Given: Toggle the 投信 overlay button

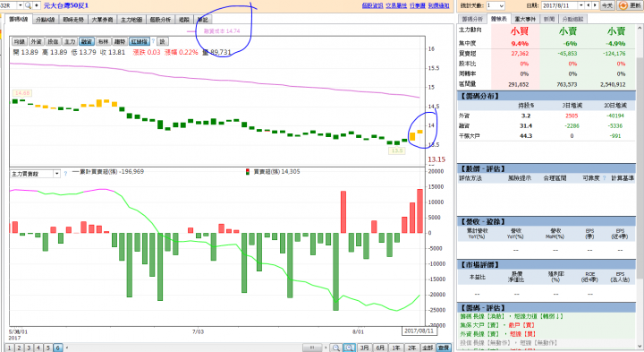Looking at the screenshot, I should point(53,41).
